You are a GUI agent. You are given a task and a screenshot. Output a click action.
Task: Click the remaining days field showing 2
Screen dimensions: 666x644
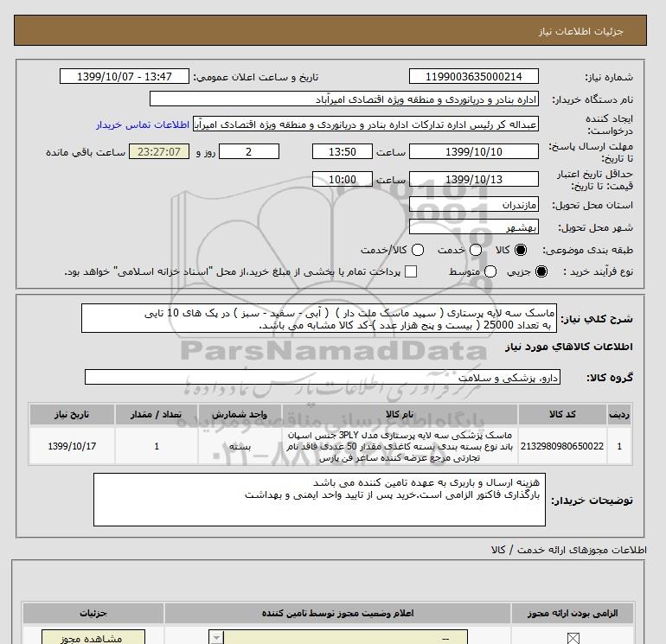tap(249, 151)
